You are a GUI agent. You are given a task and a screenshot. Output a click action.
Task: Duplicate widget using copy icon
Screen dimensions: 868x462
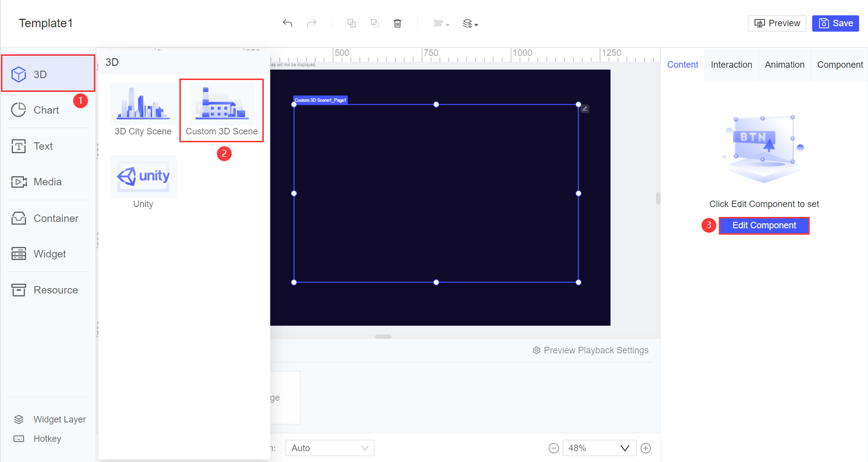pyautogui.click(x=351, y=23)
